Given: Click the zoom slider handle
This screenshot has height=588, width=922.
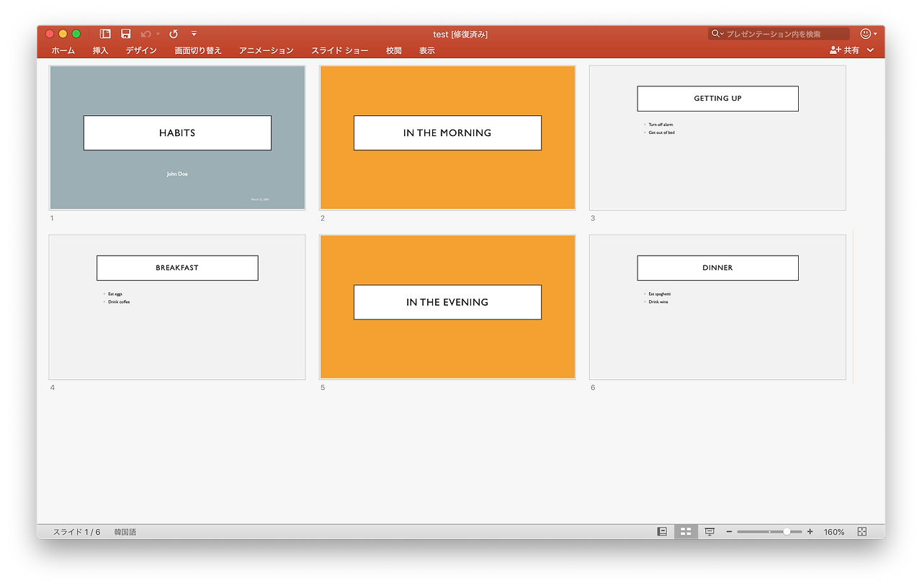Looking at the screenshot, I should point(787,532).
